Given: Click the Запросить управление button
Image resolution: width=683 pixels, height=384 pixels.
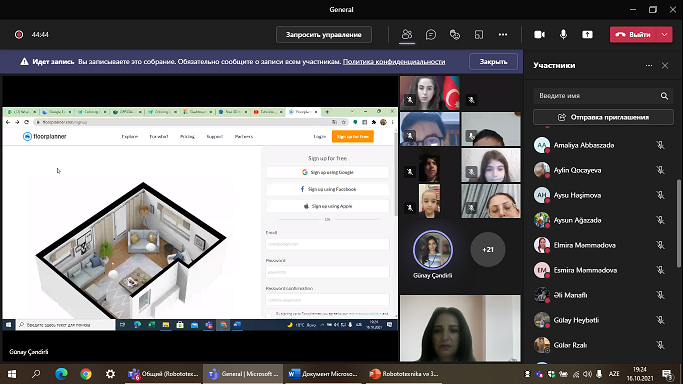Looking at the screenshot, I should (324, 34).
